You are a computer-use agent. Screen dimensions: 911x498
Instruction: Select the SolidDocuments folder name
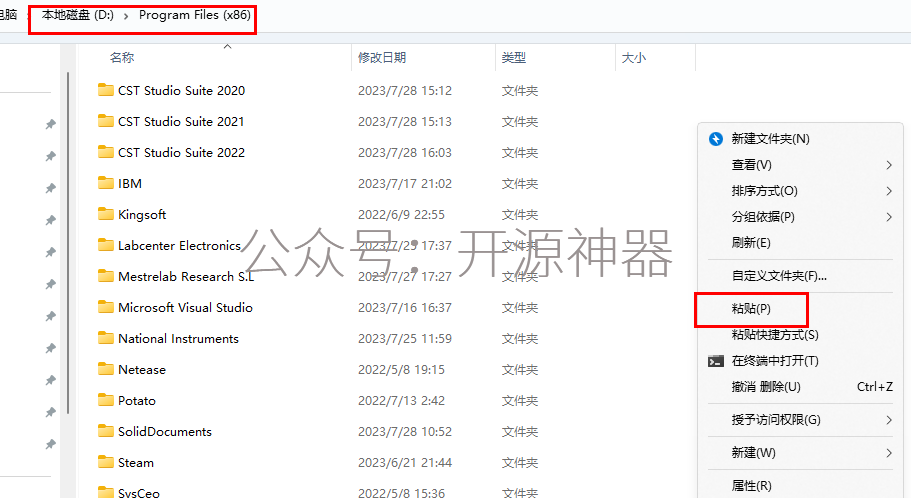164,431
